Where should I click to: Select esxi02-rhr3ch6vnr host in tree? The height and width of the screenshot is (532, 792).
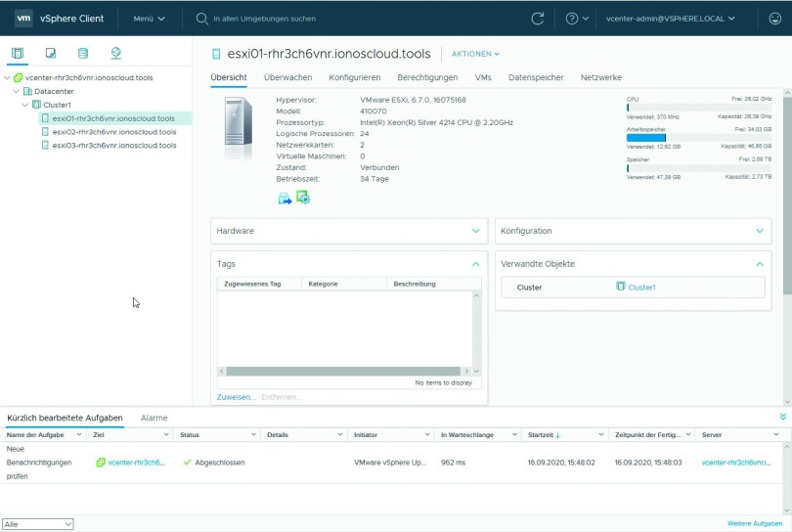[x=114, y=132]
